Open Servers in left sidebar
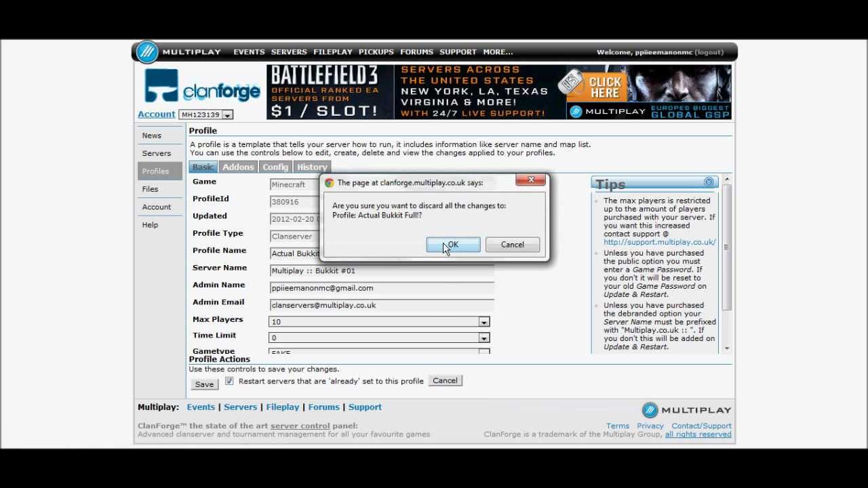This screenshot has height=488, width=868. (157, 153)
